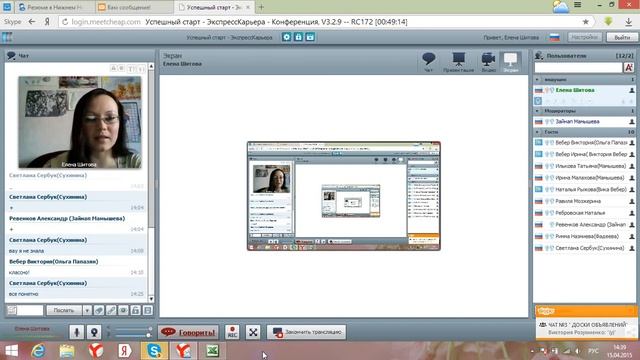Click the chat scrollbar up arrow
640x360 pixels.
[151, 66]
